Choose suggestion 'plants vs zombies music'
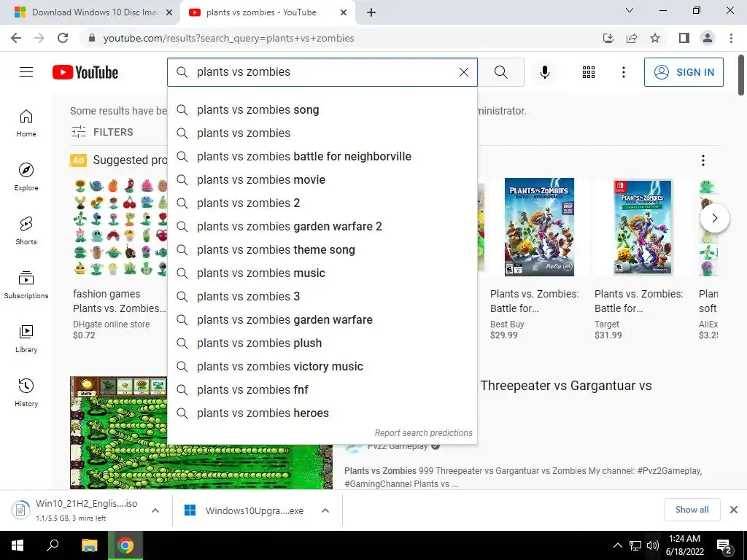The image size is (747, 560). (322, 273)
